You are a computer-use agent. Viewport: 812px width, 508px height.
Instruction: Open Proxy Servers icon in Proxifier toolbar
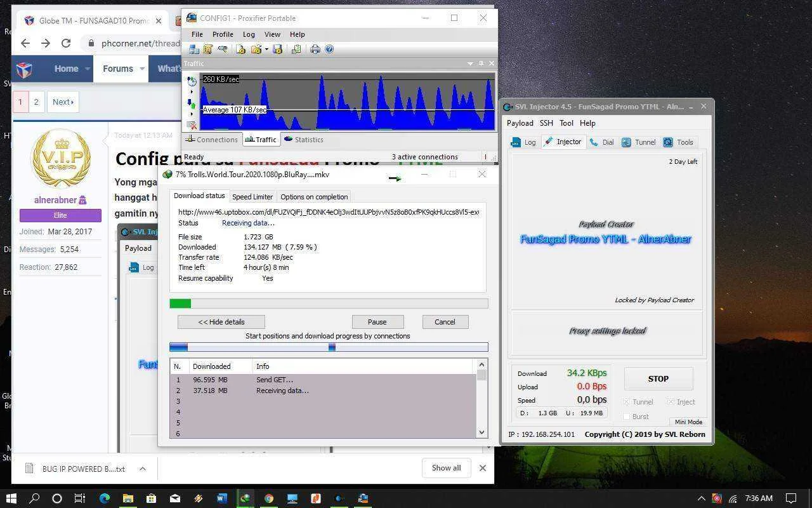[193, 49]
